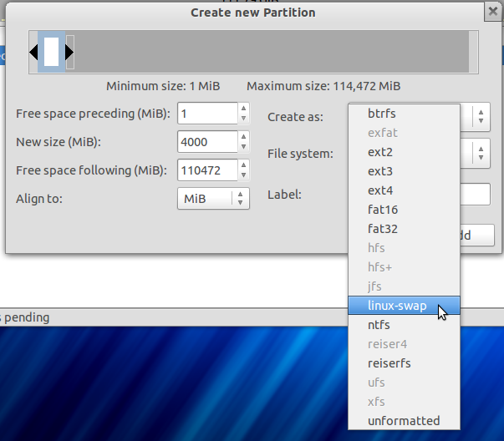
Task: Increase the Free space following value
Action: click(243, 165)
